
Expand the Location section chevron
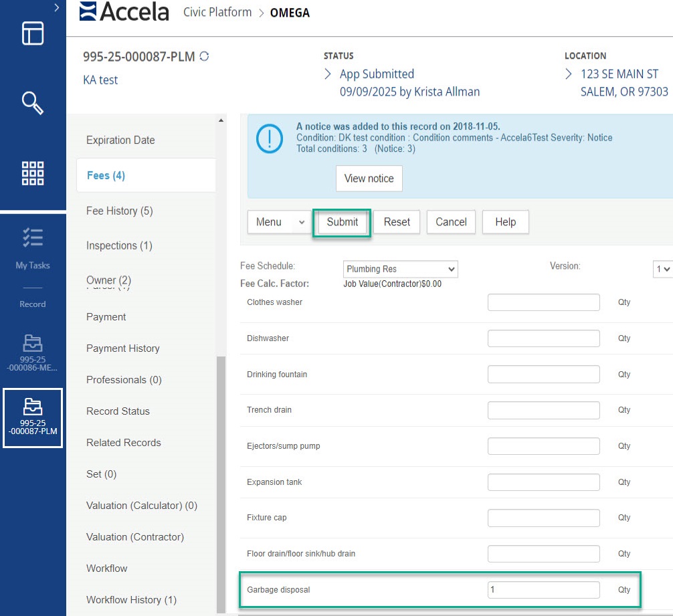pos(569,74)
